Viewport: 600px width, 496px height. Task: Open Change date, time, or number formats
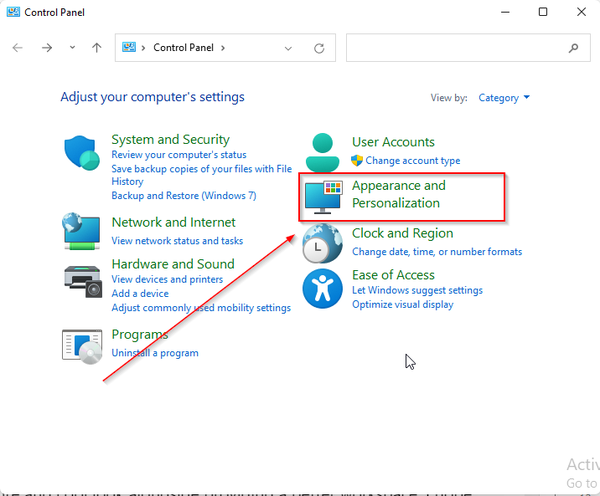click(x=436, y=252)
